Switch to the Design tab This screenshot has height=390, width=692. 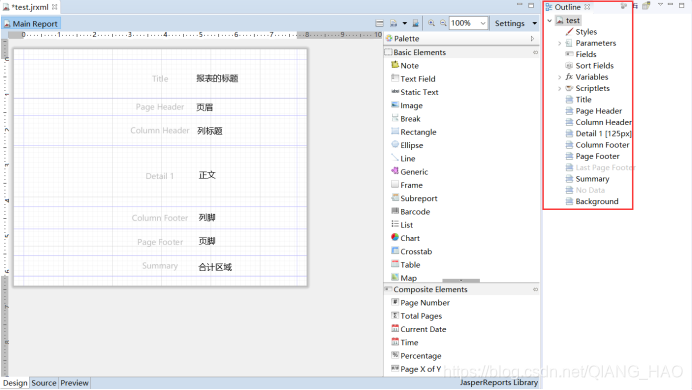pyautogui.click(x=15, y=383)
